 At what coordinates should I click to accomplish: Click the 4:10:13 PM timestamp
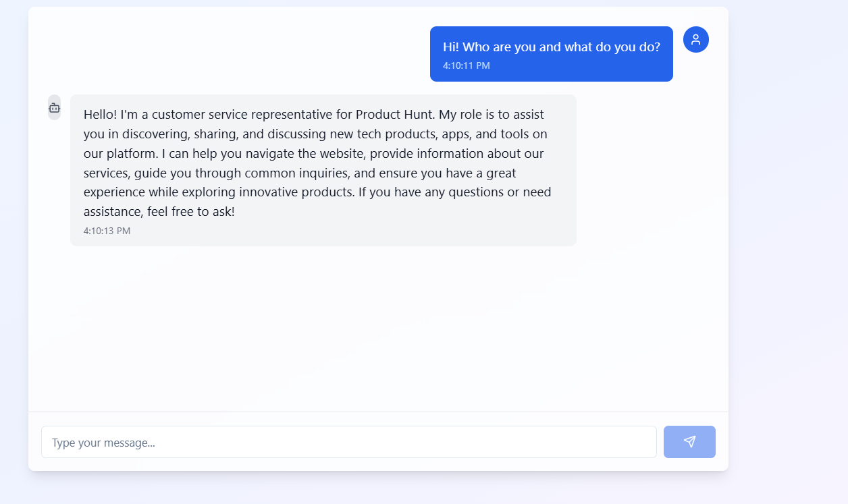point(107,231)
